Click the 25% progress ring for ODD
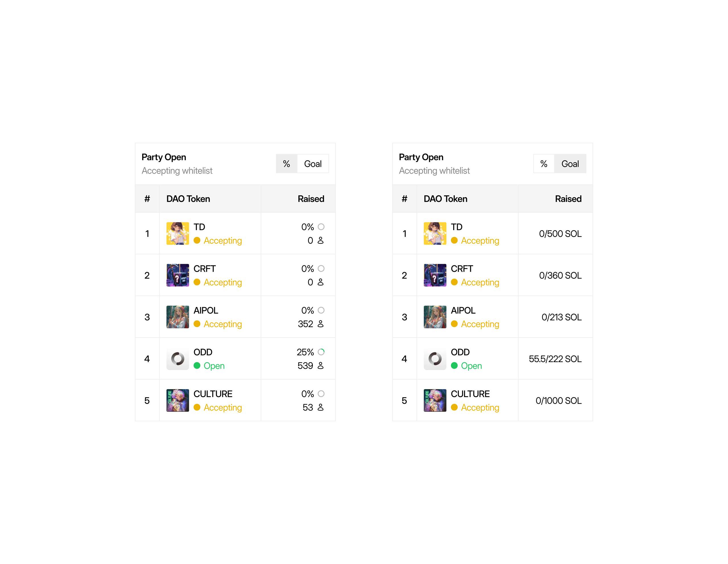 [321, 352]
